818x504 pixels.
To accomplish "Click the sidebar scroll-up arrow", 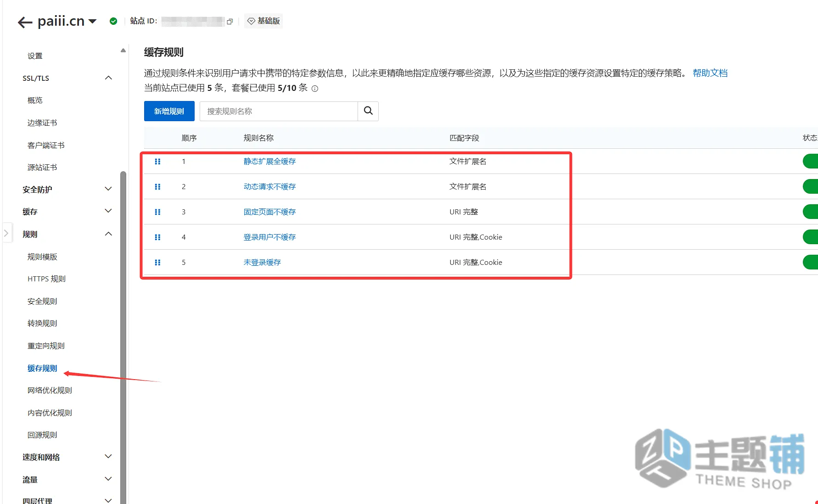I will 123,50.
